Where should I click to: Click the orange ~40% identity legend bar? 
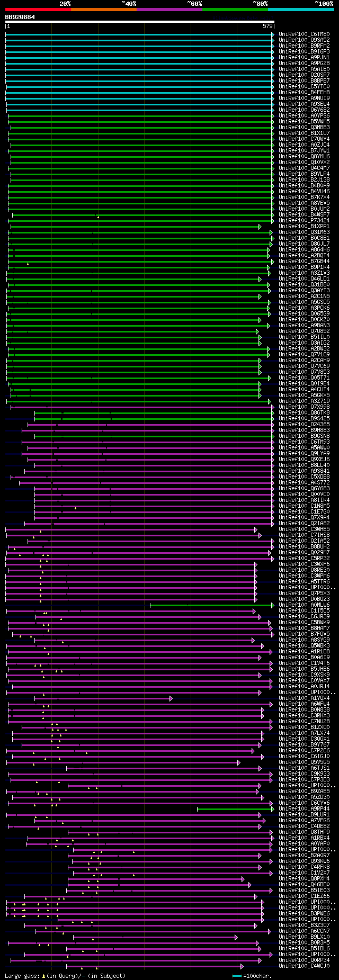point(103,9)
